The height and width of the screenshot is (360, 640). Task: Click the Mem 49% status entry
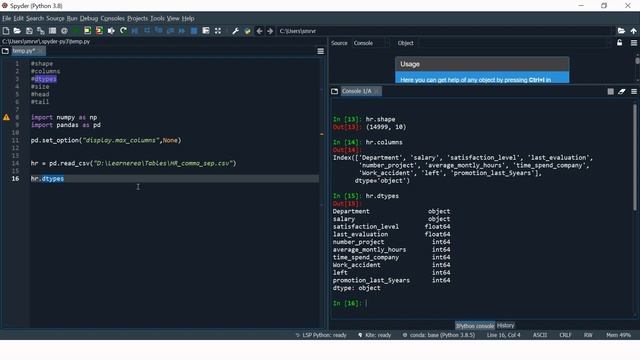[x=618, y=335]
